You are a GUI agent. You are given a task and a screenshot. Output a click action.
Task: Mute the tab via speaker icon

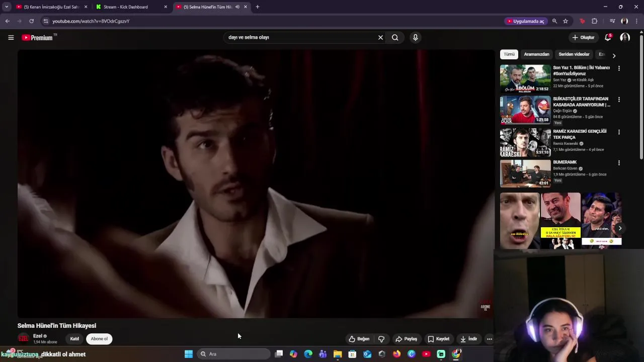click(237, 7)
